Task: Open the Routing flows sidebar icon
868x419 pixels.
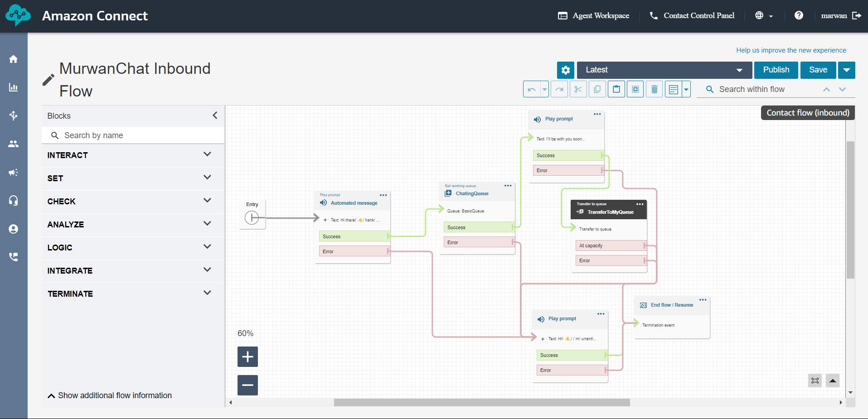Action: pyautogui.click(x=14, y=116)
